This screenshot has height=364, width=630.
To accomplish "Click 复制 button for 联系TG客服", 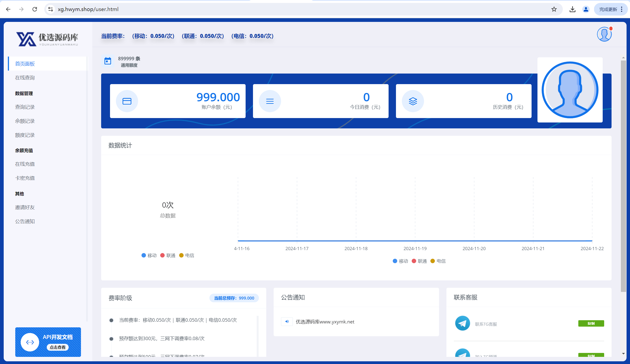I will 591,323.
